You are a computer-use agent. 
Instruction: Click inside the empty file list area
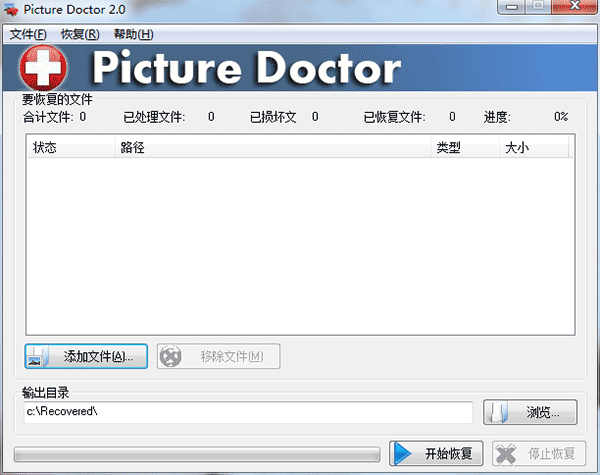[x=300, y=245]
